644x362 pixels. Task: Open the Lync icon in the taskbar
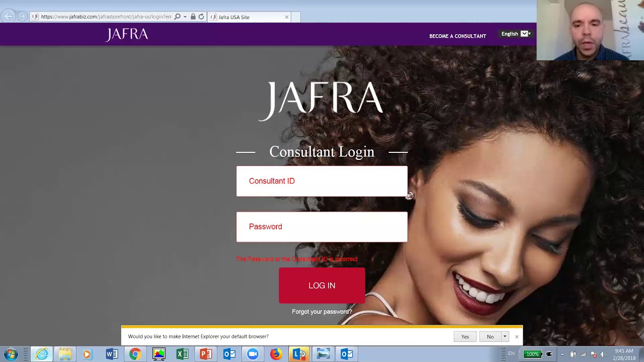299,354
